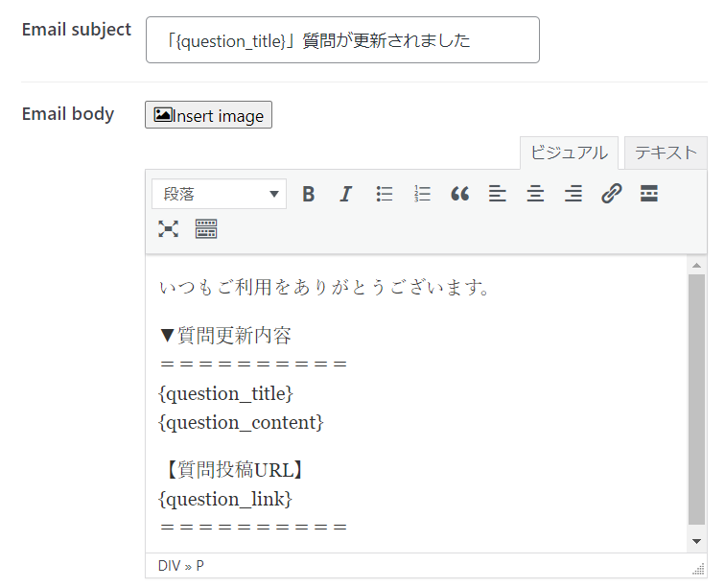Click the editor scrollbar up arrow
This screenshot has height=588, width=725.
tap(697, 265)
